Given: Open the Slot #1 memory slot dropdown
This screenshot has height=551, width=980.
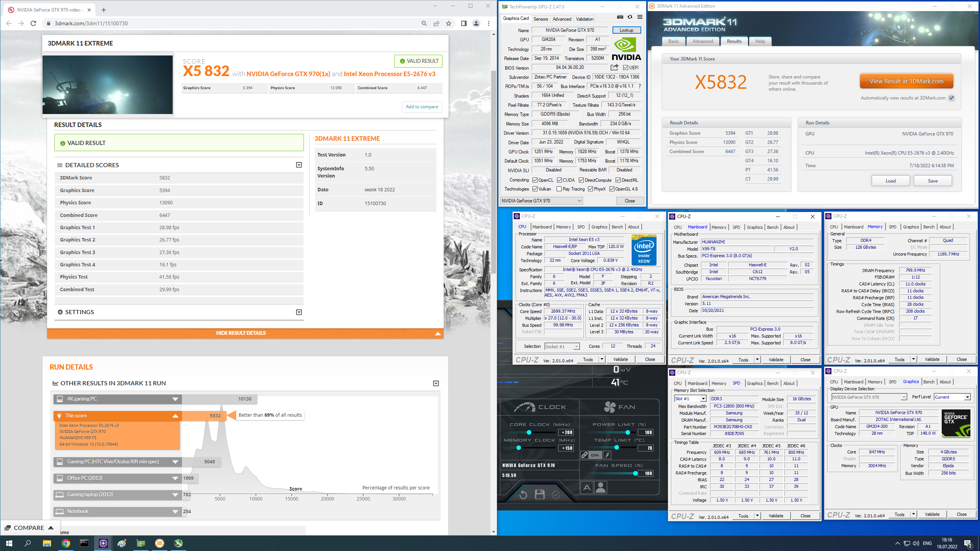Looking at the screenshot, I should 690,399.
